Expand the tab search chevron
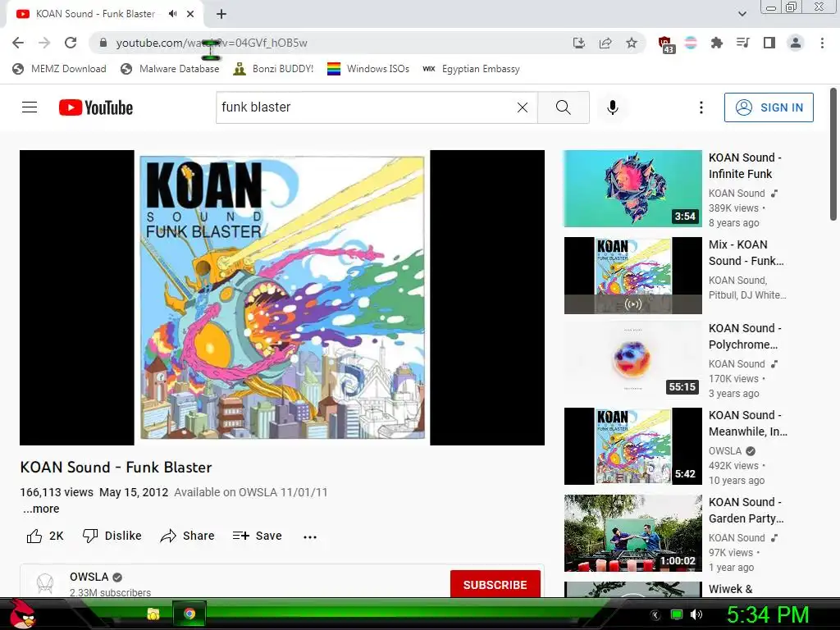840x630 pixels. click(742, 14)
